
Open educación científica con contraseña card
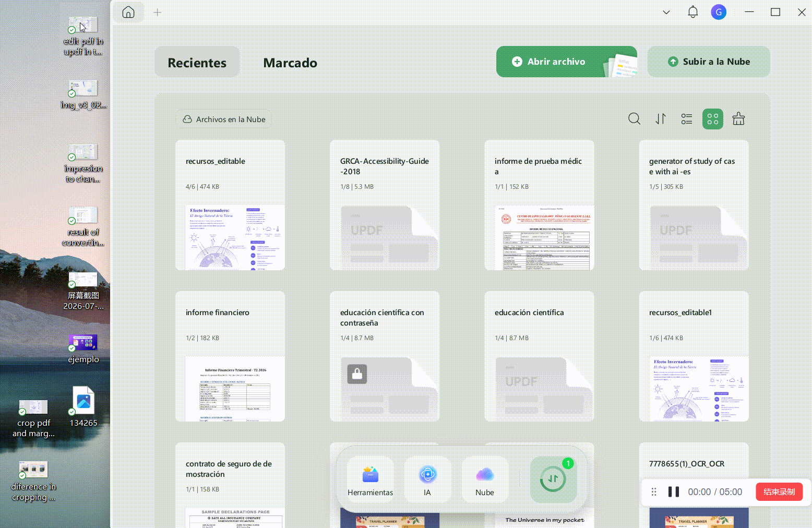click(385, 356)
